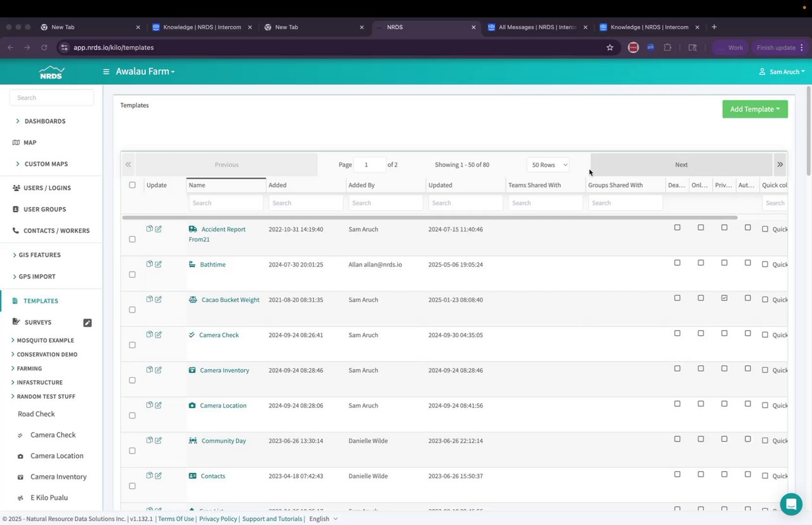Click the hamburger menu icon beside Awalau Farm

(107, 72)
